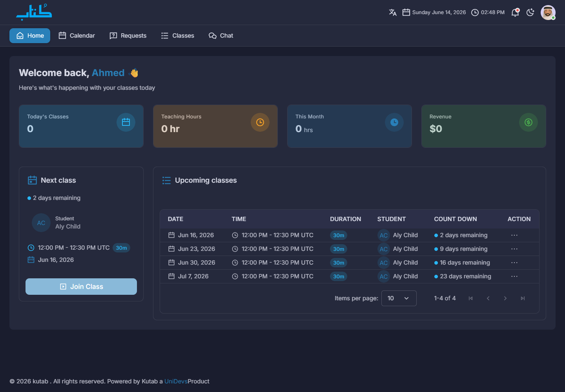565x392 pixels.
Task: Click '16 days remaining' countdown
Action: (x=465, y=263)
